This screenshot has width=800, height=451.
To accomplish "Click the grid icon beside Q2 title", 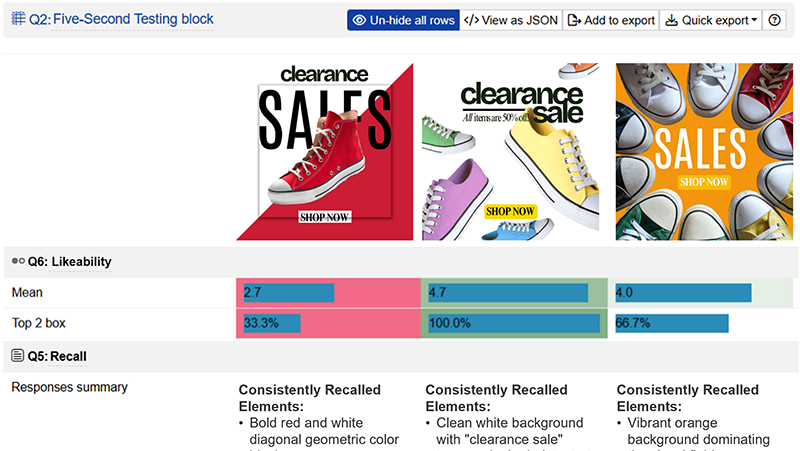I will click(18, 19).
